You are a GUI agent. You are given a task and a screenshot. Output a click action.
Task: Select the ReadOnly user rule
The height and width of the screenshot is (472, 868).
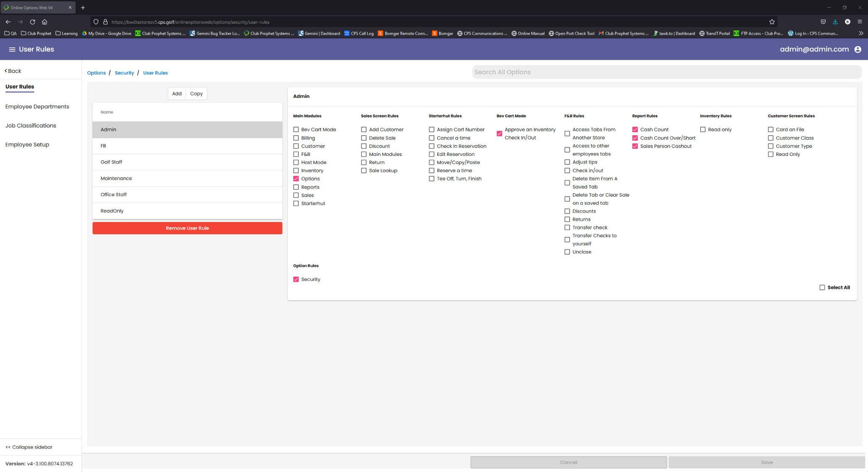click(187, 211)
